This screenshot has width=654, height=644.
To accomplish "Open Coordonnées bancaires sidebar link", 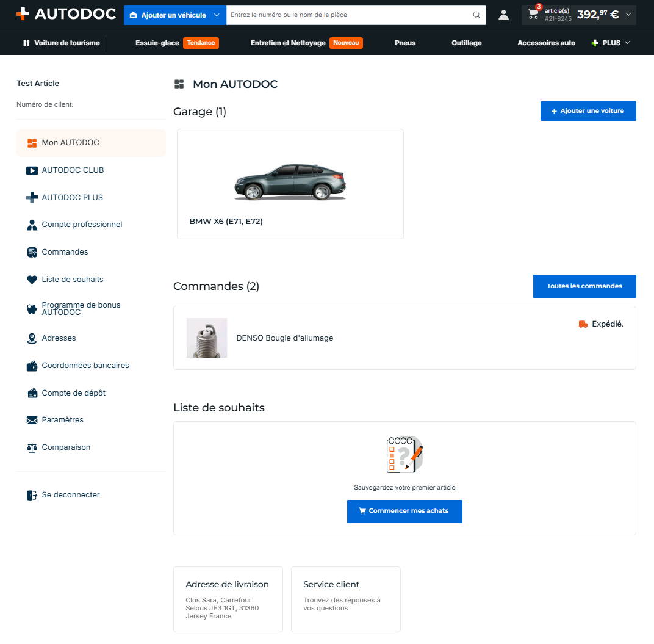I will coord(85,366).
